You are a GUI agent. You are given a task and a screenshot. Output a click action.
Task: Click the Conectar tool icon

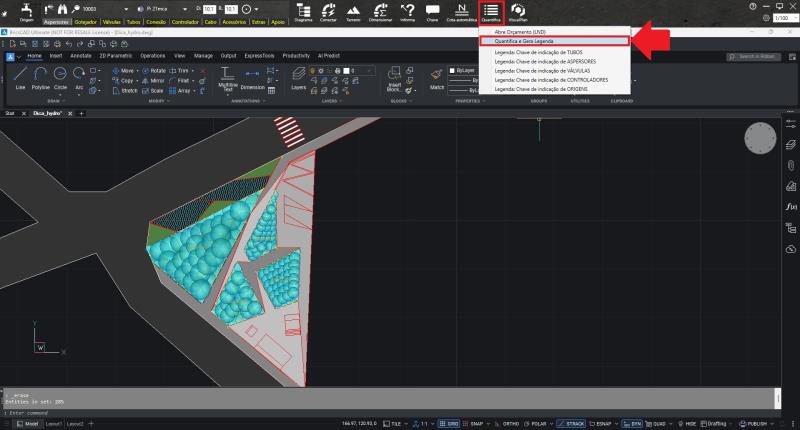pyautogui.click(x=328, y=10)
